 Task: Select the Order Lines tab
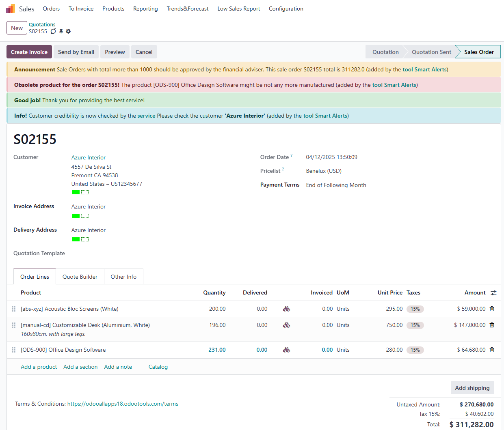pyautogui.click(x=35, y=277)
